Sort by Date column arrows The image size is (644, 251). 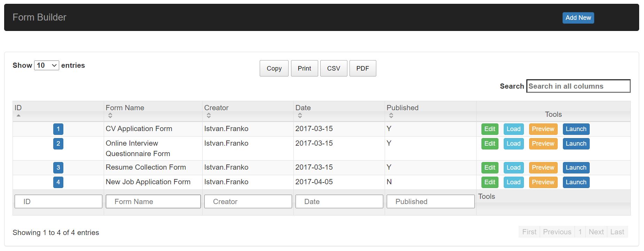click(300, 115)
